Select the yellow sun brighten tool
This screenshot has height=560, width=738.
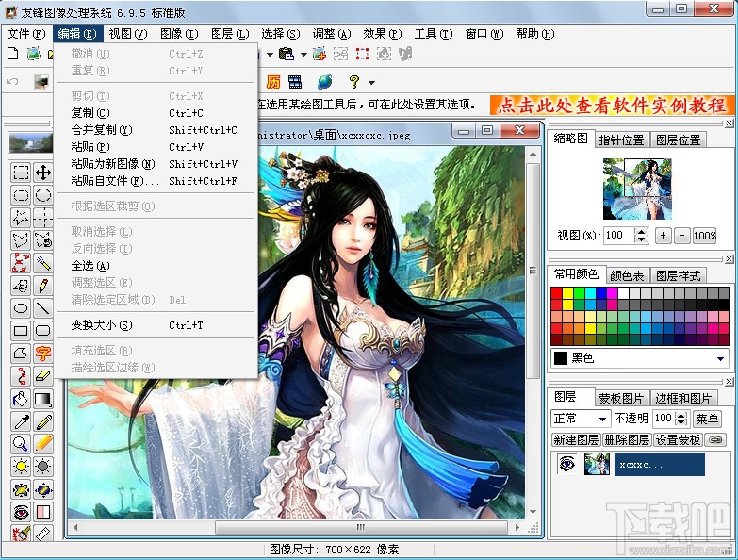21,467
